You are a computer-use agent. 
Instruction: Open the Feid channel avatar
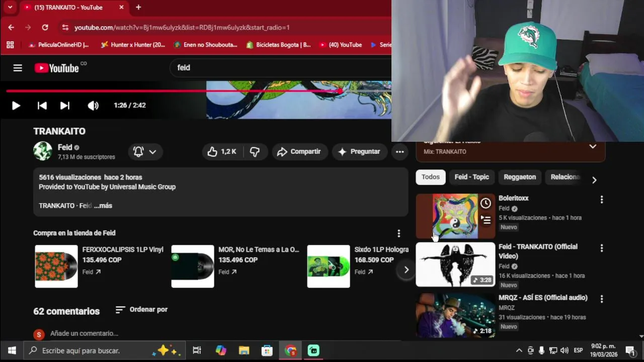42,151
